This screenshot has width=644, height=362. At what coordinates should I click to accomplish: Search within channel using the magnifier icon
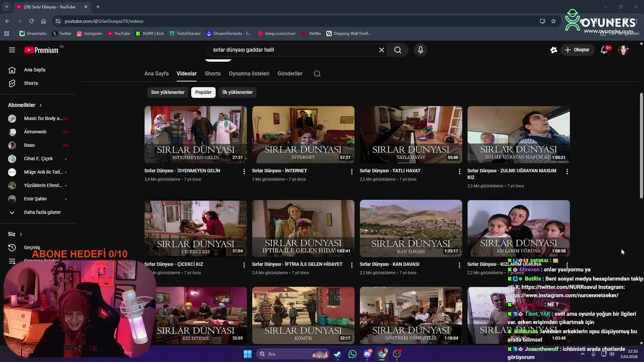[x=317, y=73]
